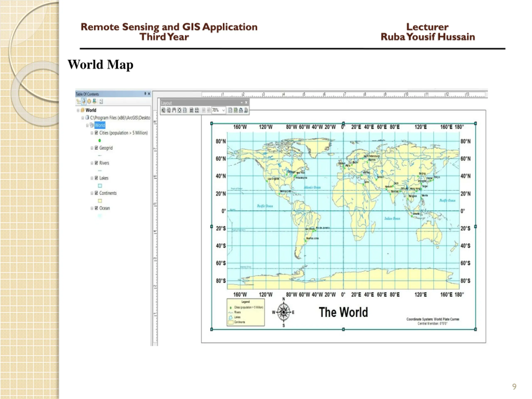Click Rivers line symbol
This screenshot has width=532, height=399.
[x=100, y=171]
